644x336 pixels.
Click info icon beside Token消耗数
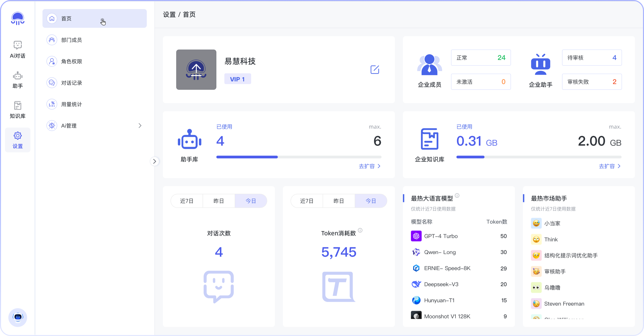(x=360, y=230)
